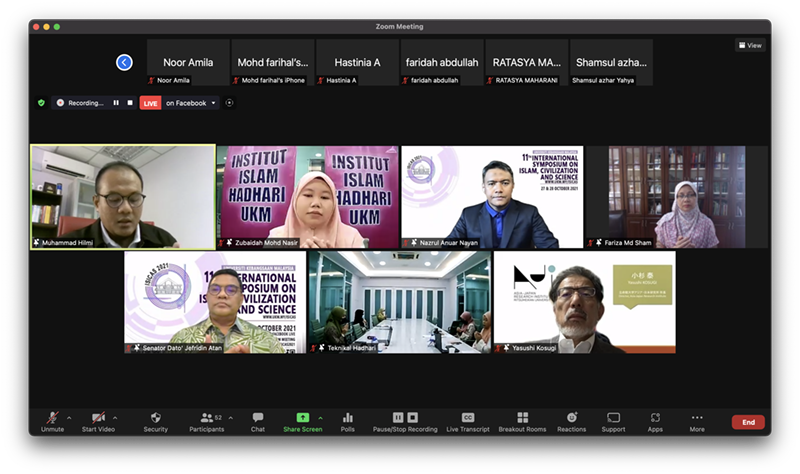Open Breakout Rooms
Viewport: 800px width, 474px height.
(x=522, y=420)
